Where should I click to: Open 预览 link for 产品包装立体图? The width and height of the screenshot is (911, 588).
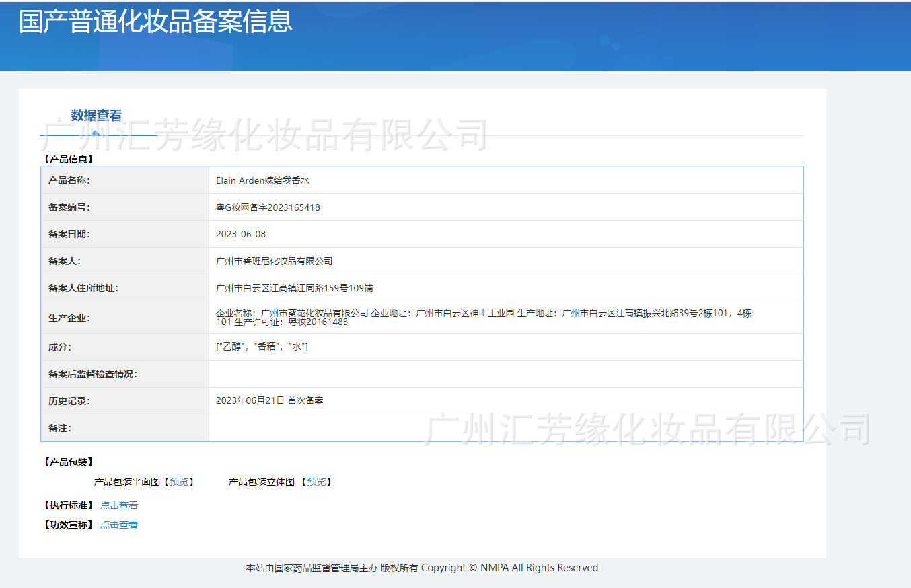[x=316, y=482]
